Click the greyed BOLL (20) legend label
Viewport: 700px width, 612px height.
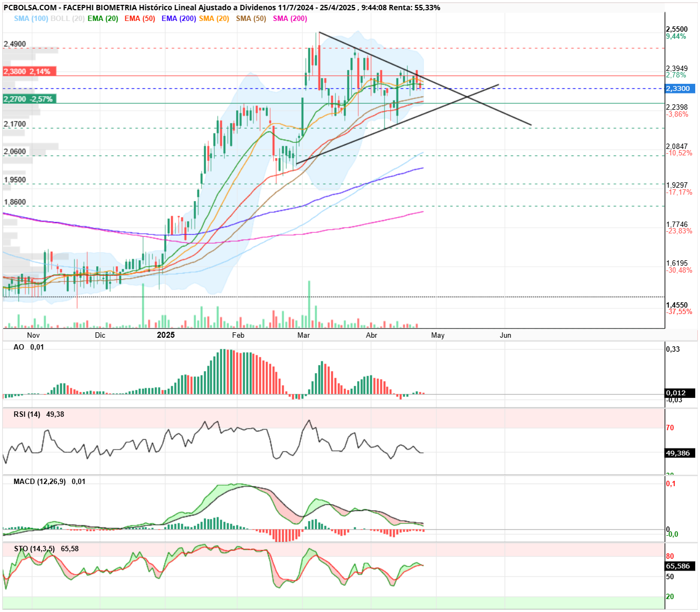(x=67, y=18)
